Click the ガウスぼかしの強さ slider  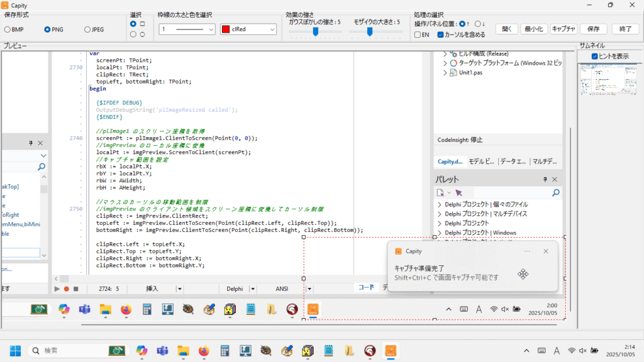314,31
